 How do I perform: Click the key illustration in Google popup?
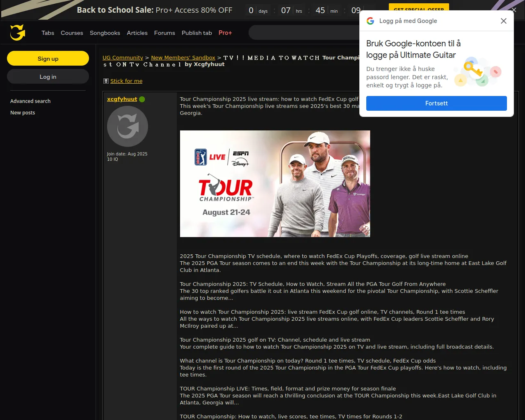click(478, 72)
